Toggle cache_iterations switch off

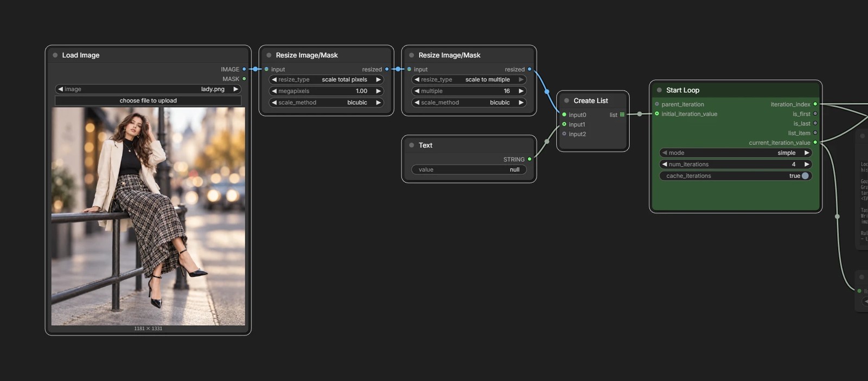[x=805, y=176]
